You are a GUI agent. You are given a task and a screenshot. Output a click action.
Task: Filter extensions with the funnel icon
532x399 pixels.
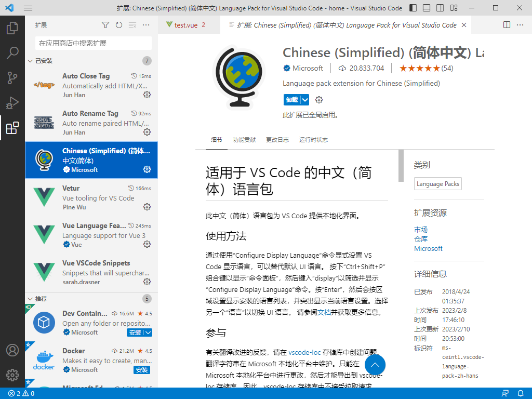tap(105, 25)
